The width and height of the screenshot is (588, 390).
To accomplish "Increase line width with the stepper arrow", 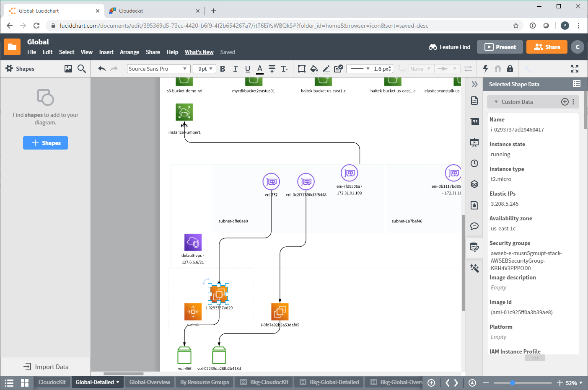I will pyautogui.click(x=390, y=66).
